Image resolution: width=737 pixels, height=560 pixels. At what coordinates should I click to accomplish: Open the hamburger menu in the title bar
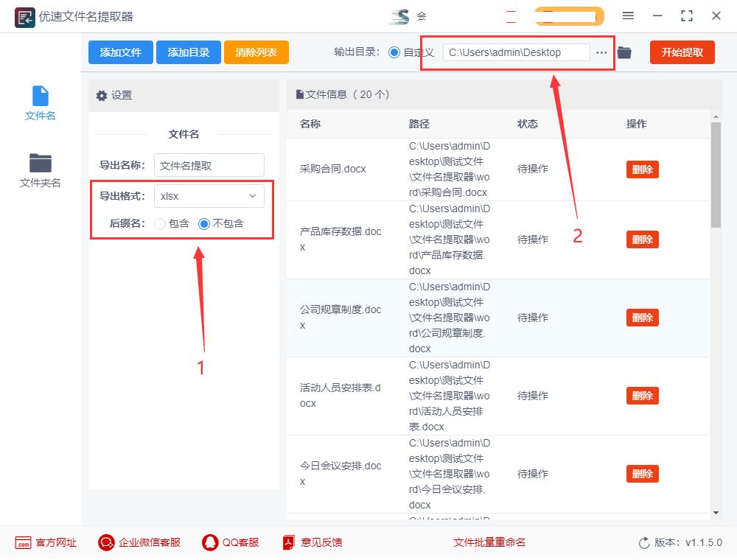tap(629, 15)
